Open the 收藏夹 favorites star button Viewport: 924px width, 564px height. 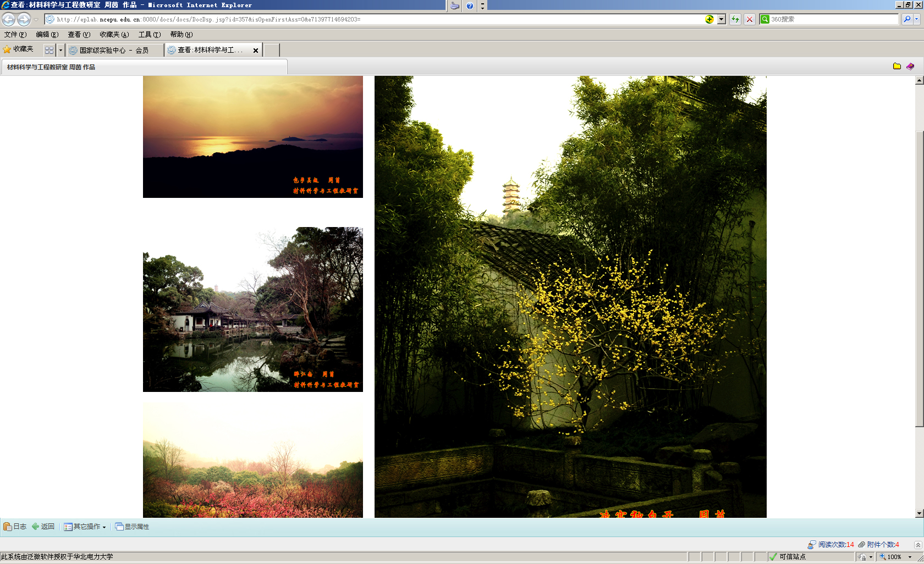point(18,49)
